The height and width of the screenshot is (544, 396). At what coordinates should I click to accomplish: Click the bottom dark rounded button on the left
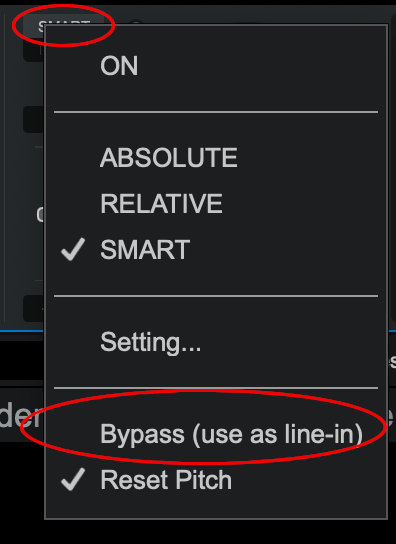tap(33, 308)
